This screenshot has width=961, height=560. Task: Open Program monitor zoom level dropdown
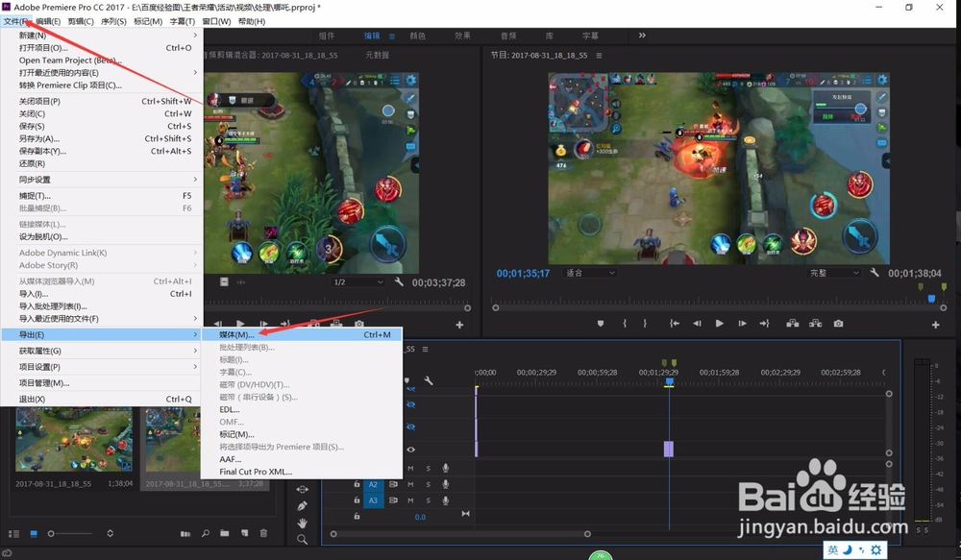pyautogui.click(x=590, y=273)
